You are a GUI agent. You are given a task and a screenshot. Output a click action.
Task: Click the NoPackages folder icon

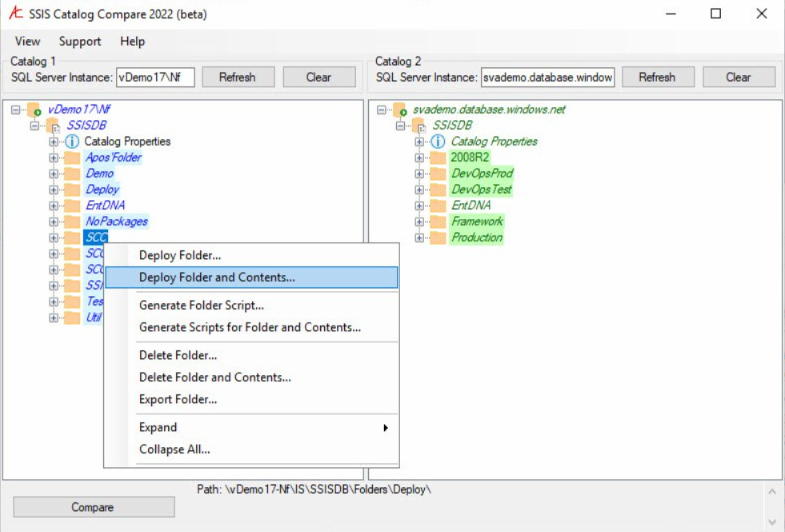(72, 222)
